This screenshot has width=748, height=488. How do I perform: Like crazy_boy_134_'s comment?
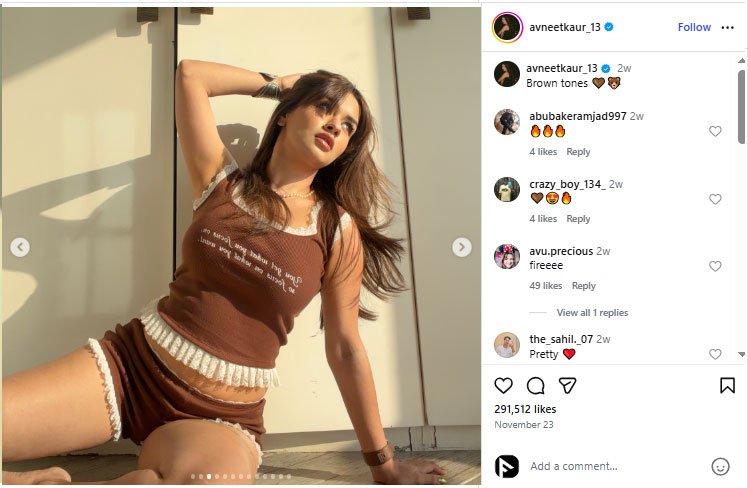point(715,199)
